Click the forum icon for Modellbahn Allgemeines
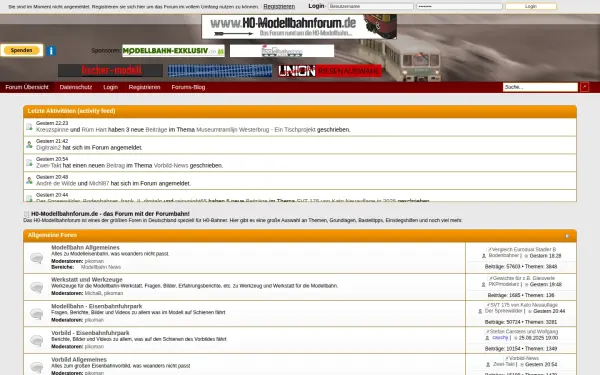 pos(37,258)
